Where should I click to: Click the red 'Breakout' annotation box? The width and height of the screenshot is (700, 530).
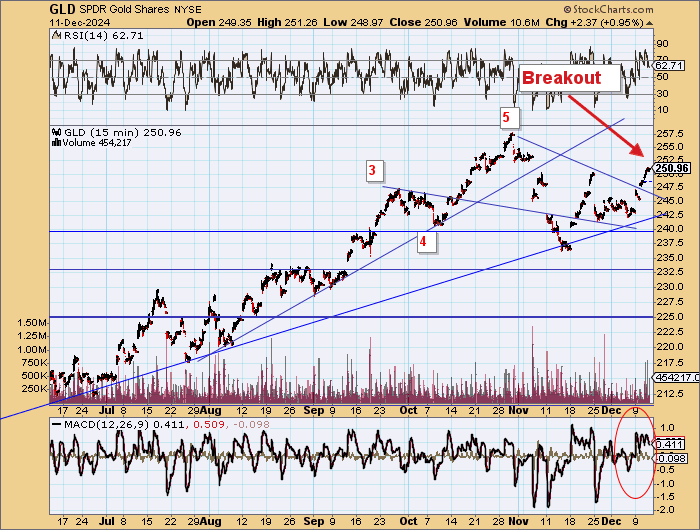click(x=562, y=77)
